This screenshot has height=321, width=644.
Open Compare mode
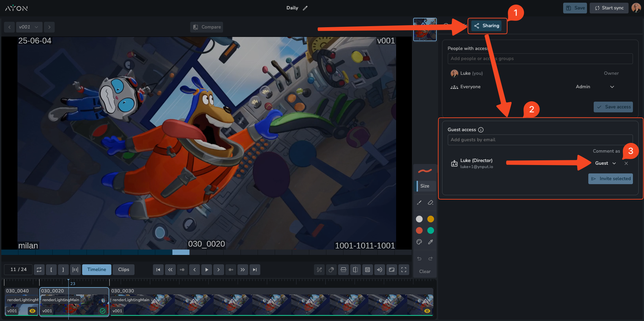207,27
